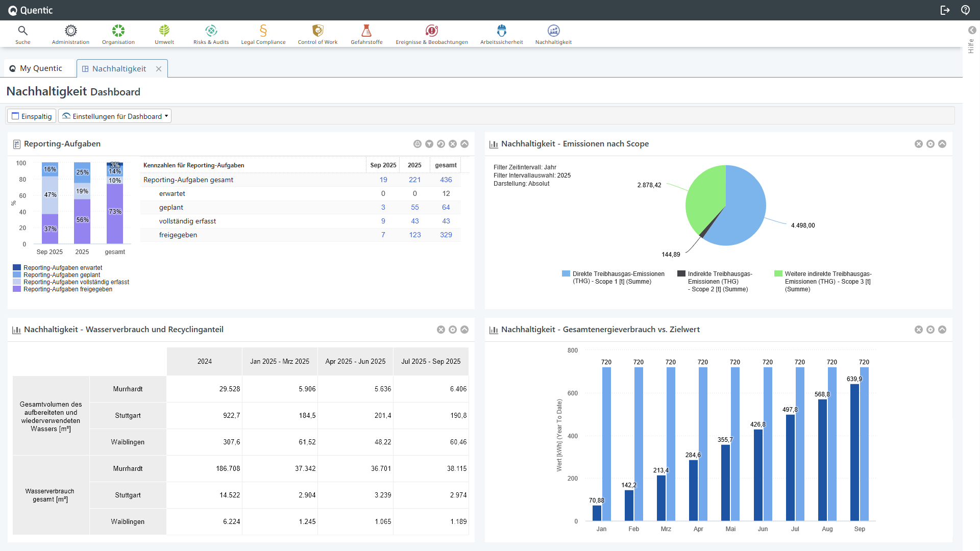This screenshot has height=551, width=980.
Task: Click the dark Sep bar valued 639,9
Action: click(854, 452)
